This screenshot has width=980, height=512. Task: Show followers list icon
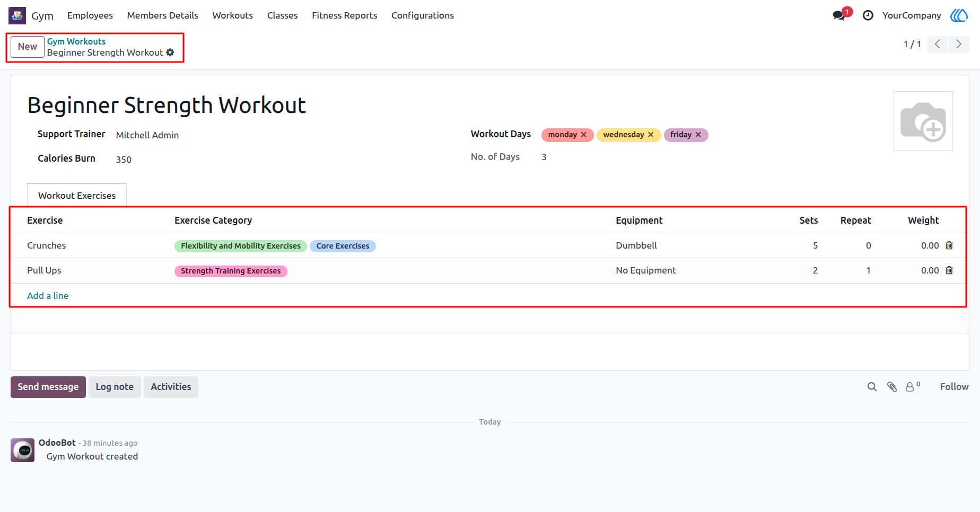[x=913, y=387]
